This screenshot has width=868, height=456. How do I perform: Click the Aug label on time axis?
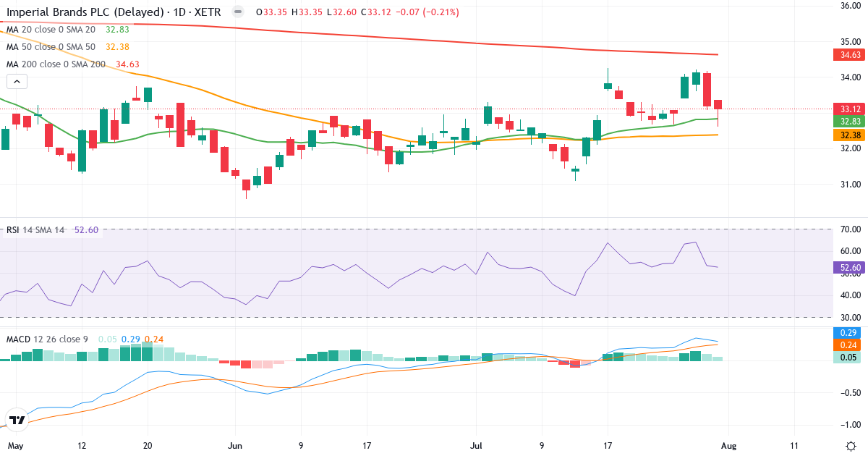coord(728,445)
